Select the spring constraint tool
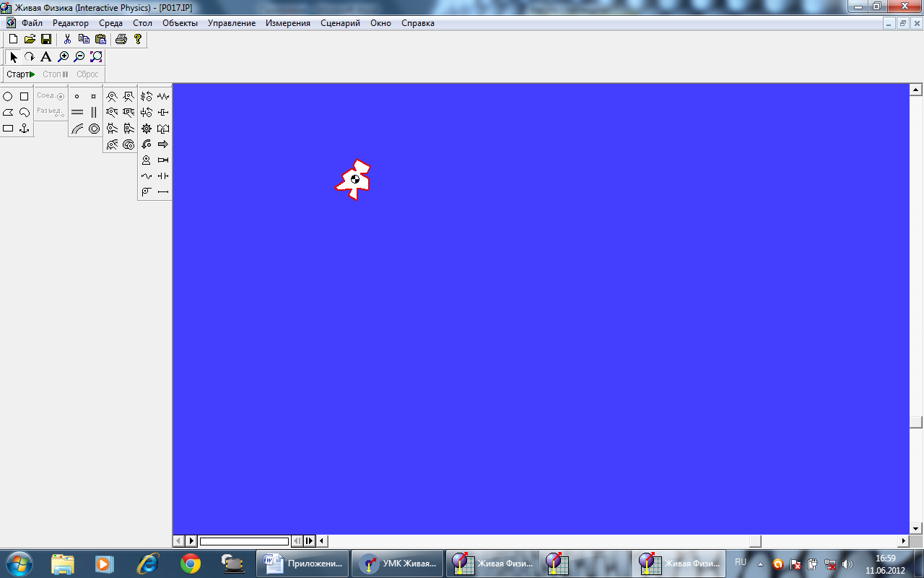 click(x=163, y=96)
